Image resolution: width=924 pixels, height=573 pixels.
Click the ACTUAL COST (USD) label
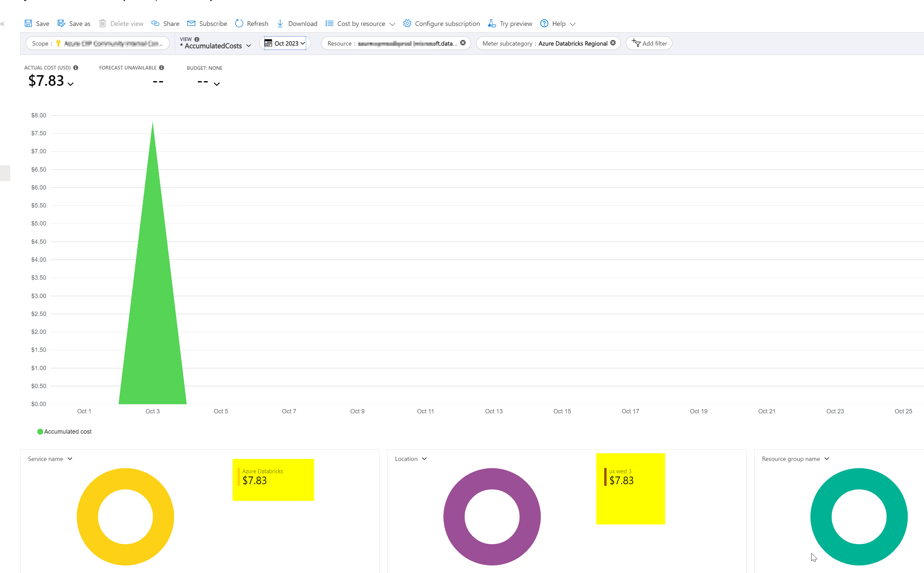[47, 68]
